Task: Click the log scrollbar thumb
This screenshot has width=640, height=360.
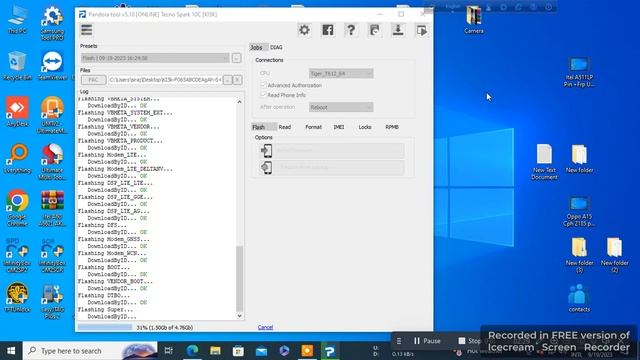Action: [240, 279]
